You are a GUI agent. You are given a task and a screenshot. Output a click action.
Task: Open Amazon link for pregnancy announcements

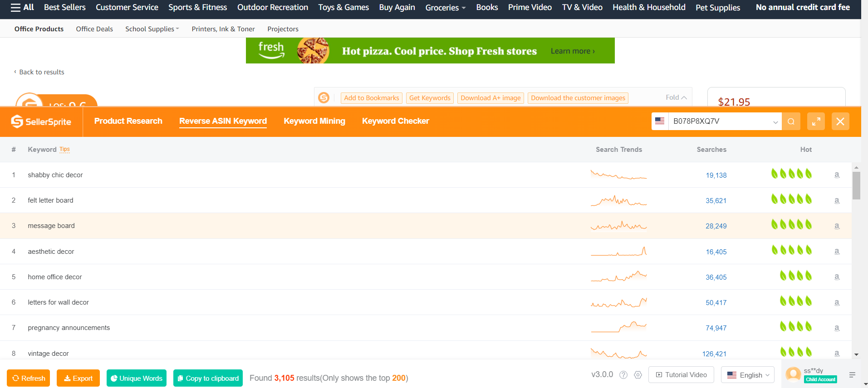[x=837, y=328]
